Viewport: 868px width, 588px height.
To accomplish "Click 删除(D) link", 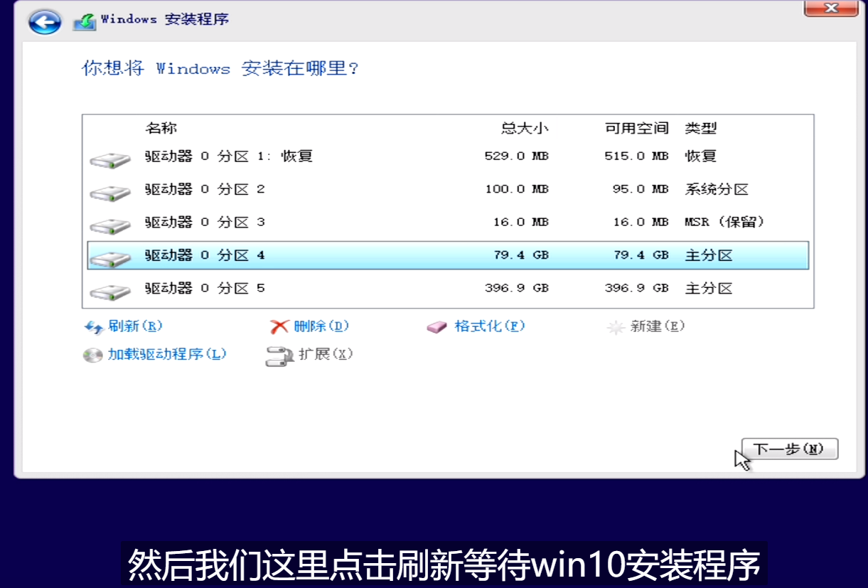I will [x=321, y=326].
